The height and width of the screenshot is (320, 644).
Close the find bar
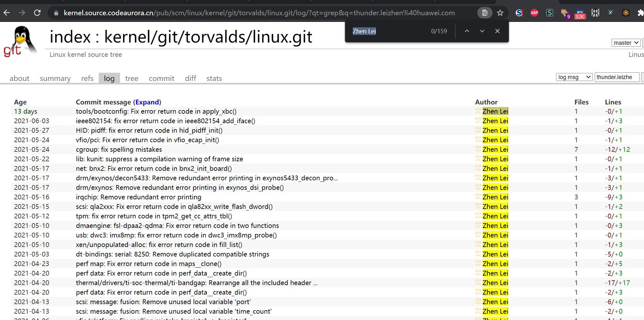coord(497,31)
